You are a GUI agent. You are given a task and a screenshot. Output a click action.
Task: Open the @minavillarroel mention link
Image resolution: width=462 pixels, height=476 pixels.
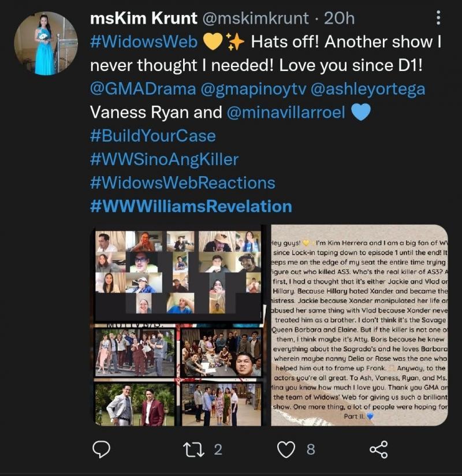click(x=286, y=112)
